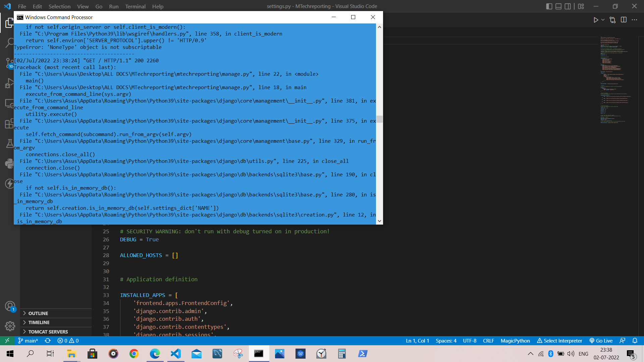644x362 pixels.
Task: Expand the TOMCAT SERVERS section
Action: [56, 332]
